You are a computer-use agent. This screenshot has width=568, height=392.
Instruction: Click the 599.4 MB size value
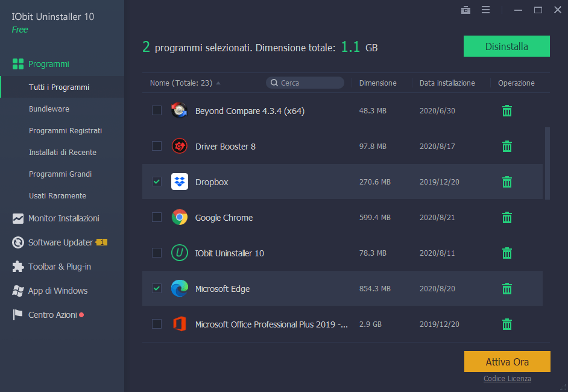click(375, 217)
